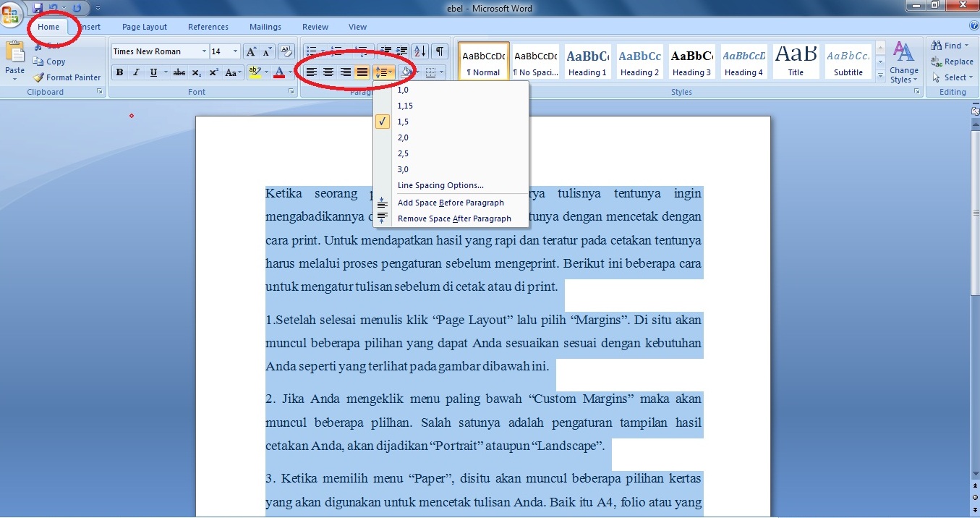This screenshot has width=980, height=518.
Task: Apply the Subtitle style
Action: coord(848,61)
